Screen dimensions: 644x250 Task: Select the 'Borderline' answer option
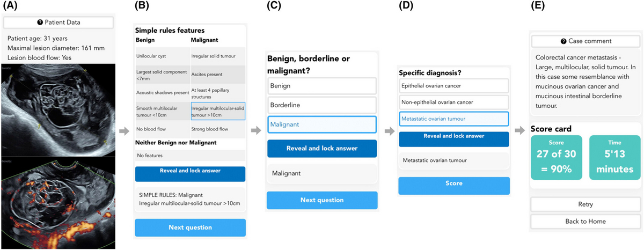[322, 105]
